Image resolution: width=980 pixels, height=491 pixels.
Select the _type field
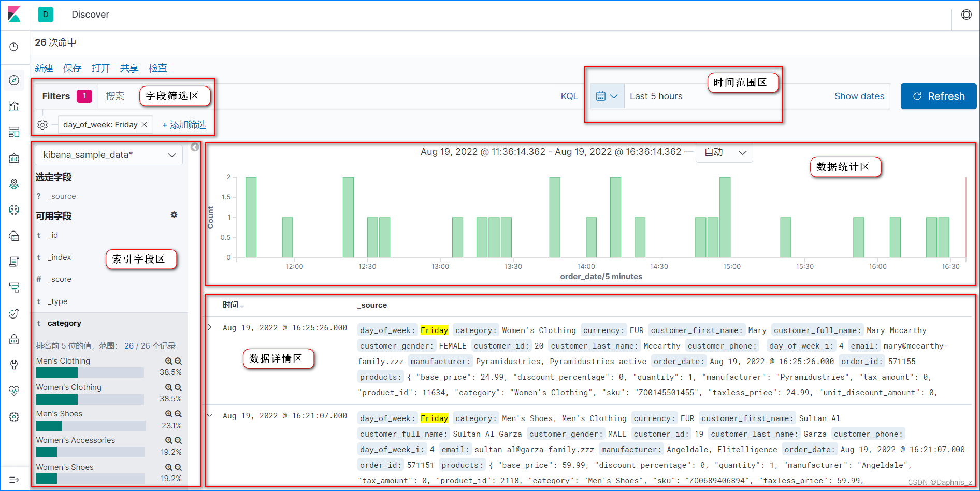point(57,301)
